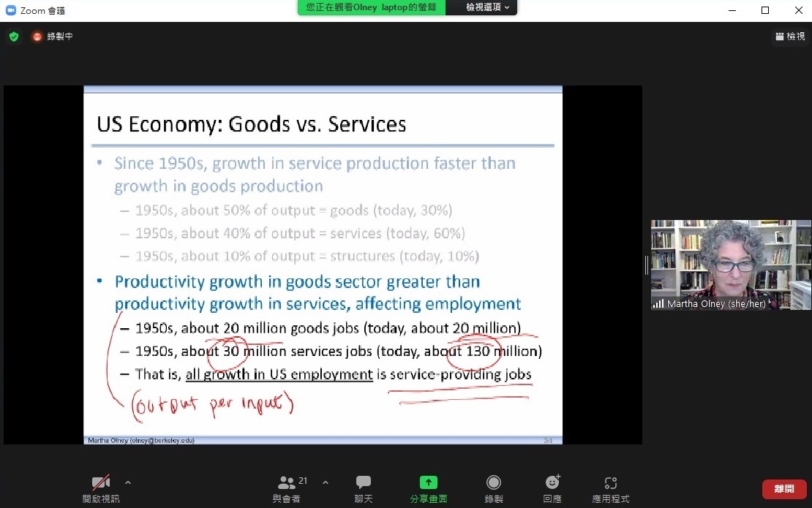812x508 pixels.
Task: Expand the arrow next to 與會者
Action: pyautogui.click(x=326, y=482)
